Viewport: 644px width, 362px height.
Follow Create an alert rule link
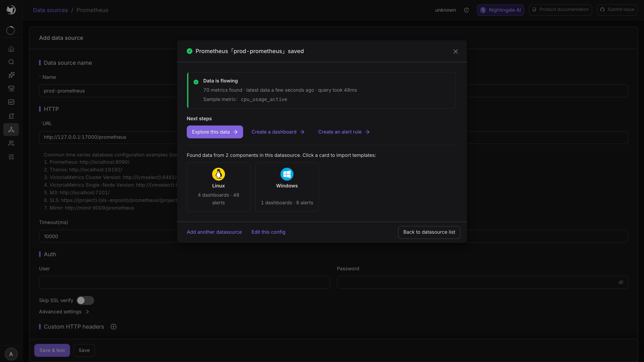point(344,132)
